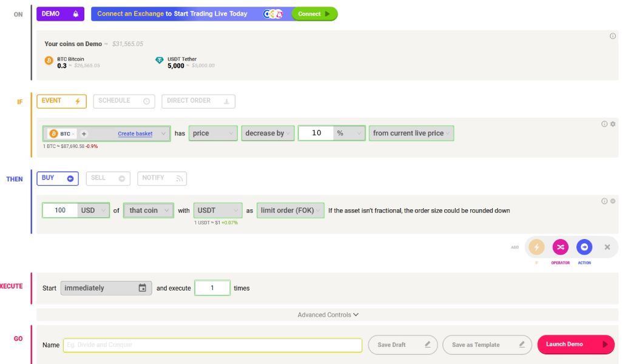625x364 pixels.
Task: Select the EVENT trigger type
Action: 61,101
